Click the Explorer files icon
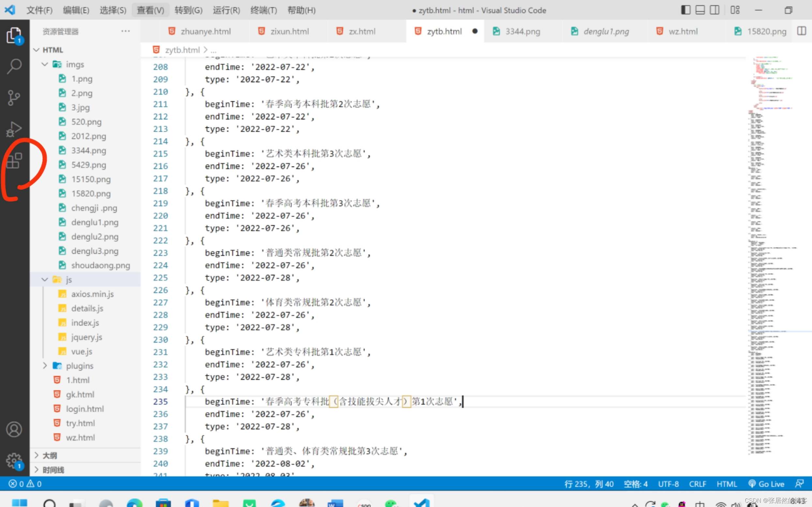 tap(14, 35)
